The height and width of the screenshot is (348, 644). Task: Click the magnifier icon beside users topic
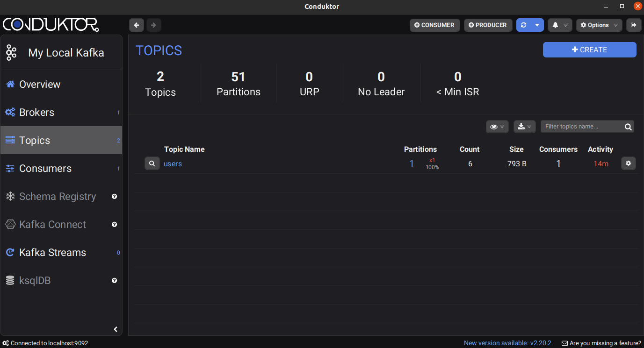click(152, 163)
